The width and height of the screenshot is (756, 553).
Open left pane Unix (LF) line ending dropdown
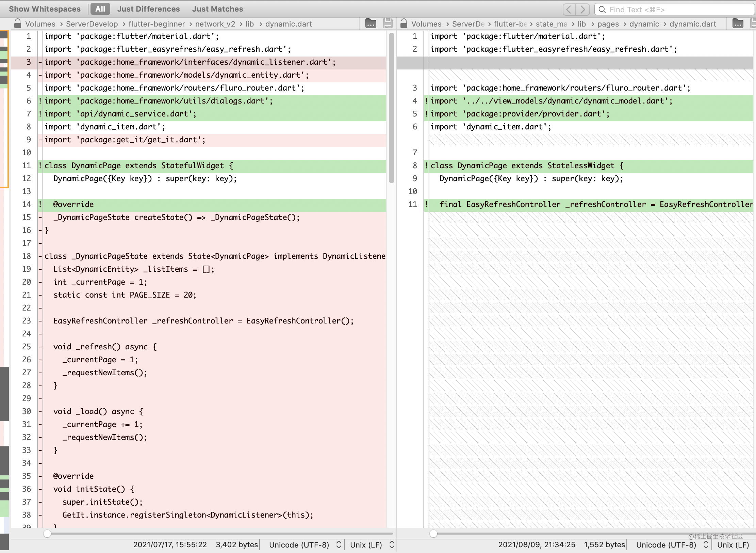372,545
